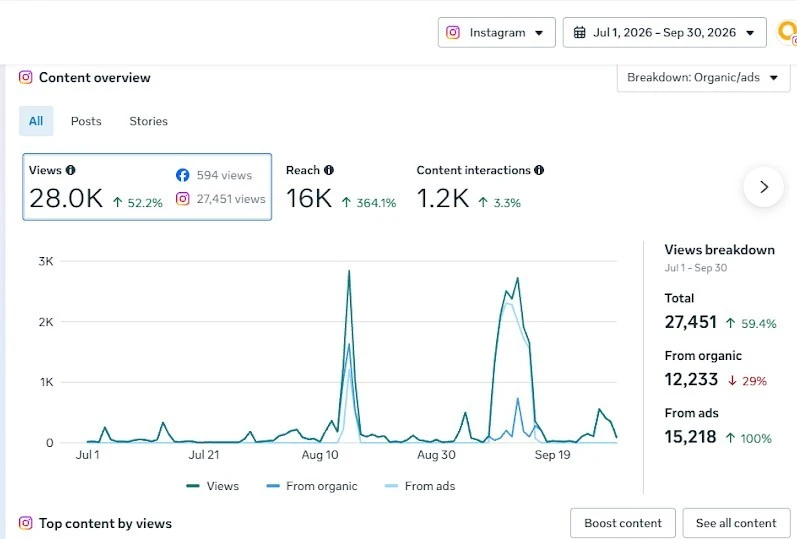Viewport: 797px width, 539px height.
Task: Click the 12,233 From organic value
Action: pos(691,379)
